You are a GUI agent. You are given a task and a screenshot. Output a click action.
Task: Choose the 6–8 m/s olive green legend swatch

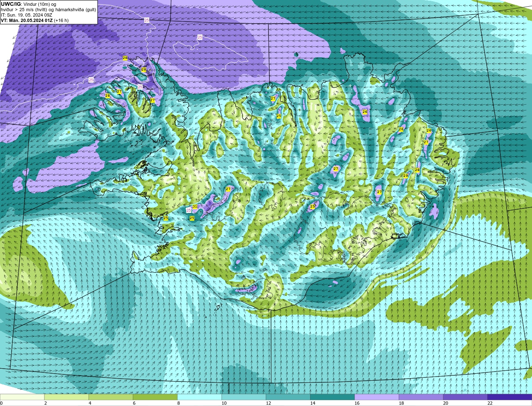[155, 397]
